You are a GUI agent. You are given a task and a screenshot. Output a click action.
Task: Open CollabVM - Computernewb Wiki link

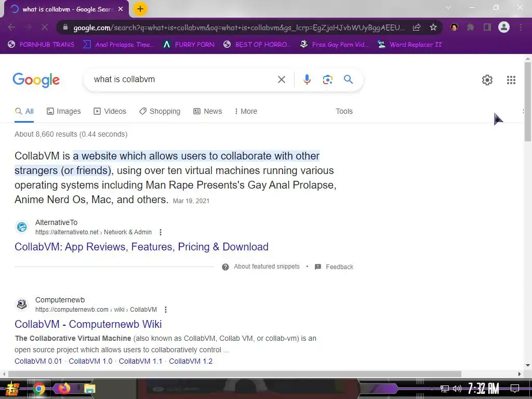click(88, 324)
